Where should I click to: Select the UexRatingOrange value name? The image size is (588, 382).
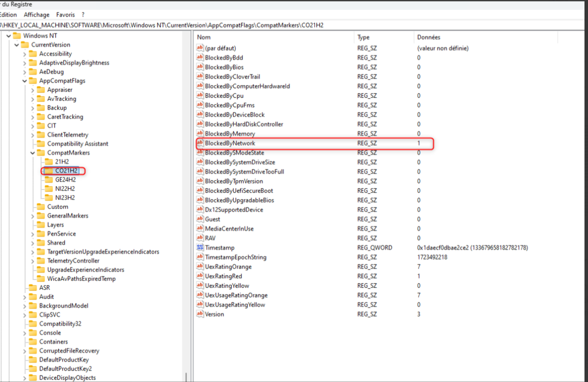coord(228,267)
